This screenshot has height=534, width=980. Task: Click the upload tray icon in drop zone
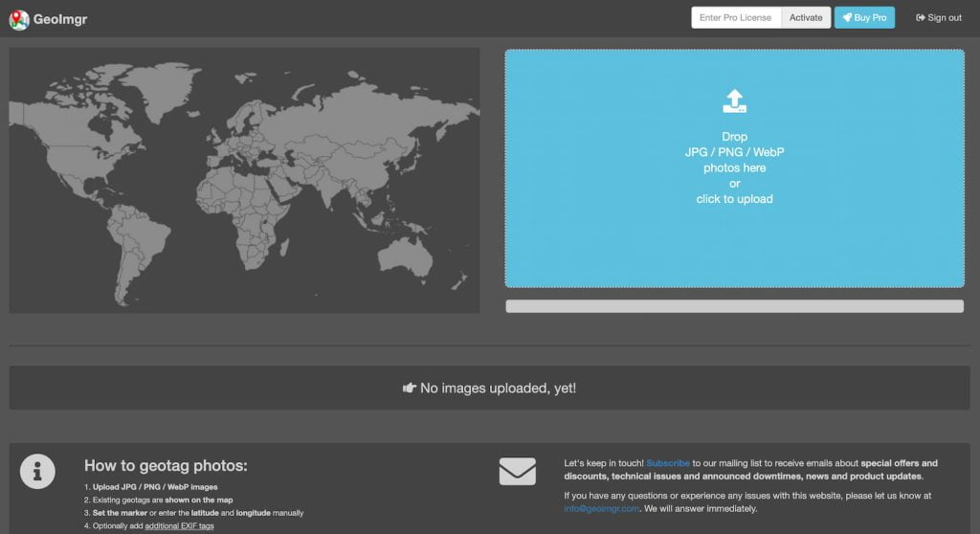coord(734,100)
